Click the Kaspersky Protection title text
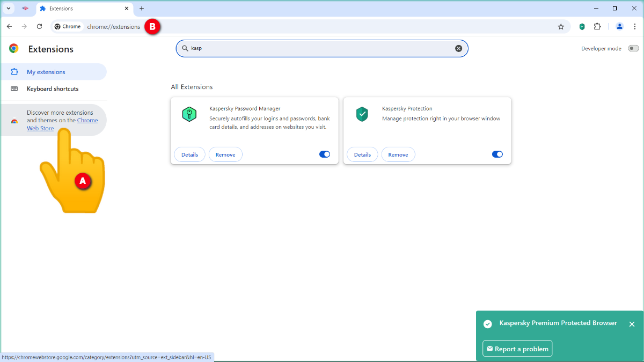The image size is (644, 362). pyautogui.click(x=407, y=108)
